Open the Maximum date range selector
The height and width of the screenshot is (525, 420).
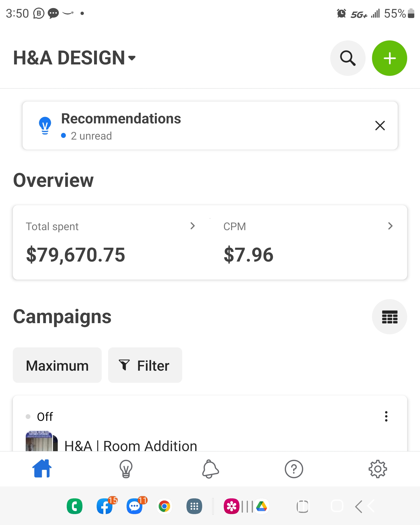(57, 365)
